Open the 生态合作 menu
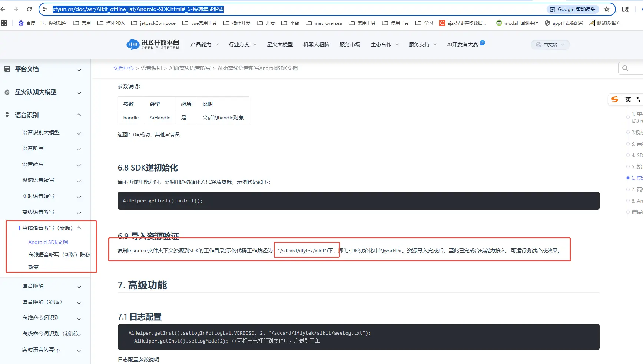This screenshot has width=643, height=364. tap(385, 44)
